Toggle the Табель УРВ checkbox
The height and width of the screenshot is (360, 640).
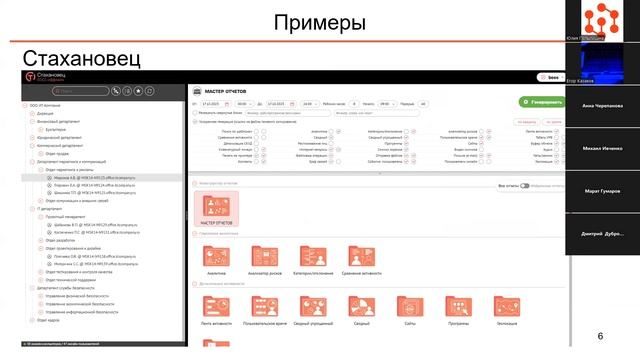(x=556, y=138)
